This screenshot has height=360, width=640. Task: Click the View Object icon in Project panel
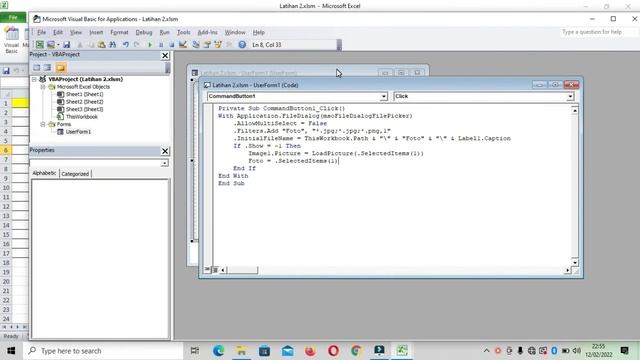tap(48, 68)
